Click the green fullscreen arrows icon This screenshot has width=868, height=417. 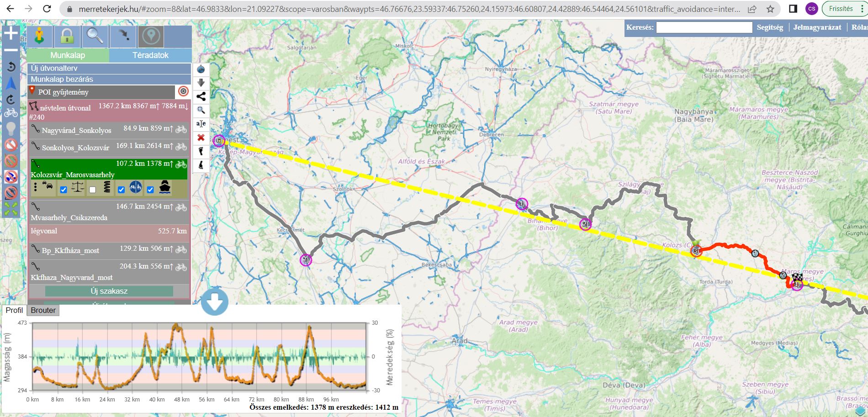point(11,209)
